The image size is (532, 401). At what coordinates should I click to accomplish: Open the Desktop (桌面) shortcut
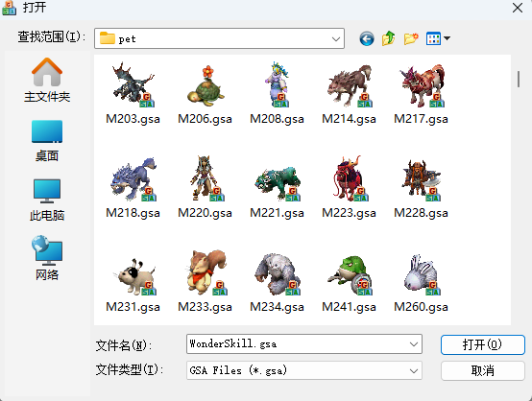(x=47, y=141)
